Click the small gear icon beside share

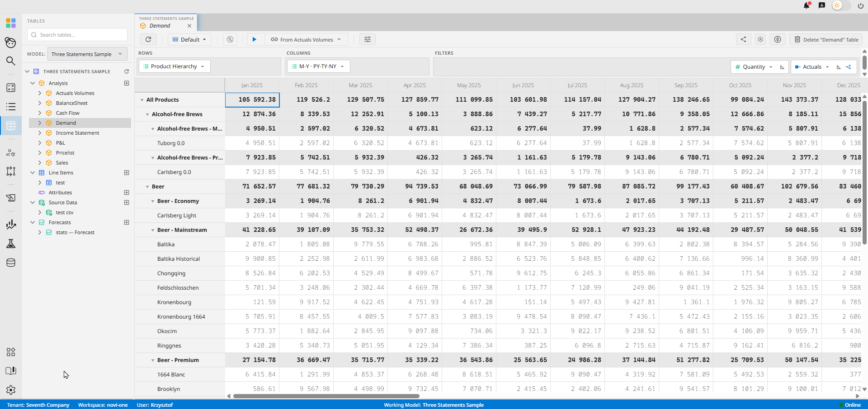[x=760, y=39]
